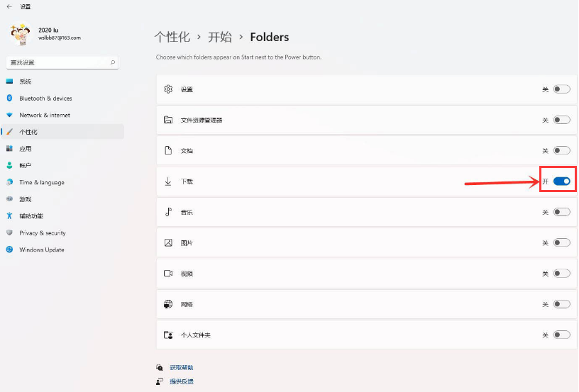The width and height of the screenshot is (579, 392).
Task: Click the search magnifier icon
Action: pos(113,62)
